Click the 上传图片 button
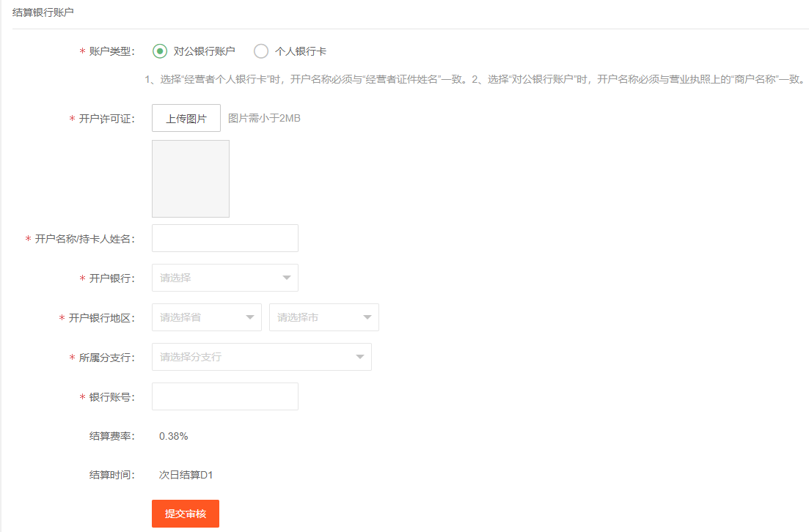The width and height of the screenshot is (809, 532). [x=186, y=119]
